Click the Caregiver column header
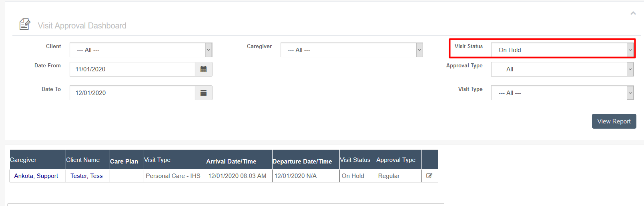The width and height of the screenshot is (644, 206). coord(23,160)
